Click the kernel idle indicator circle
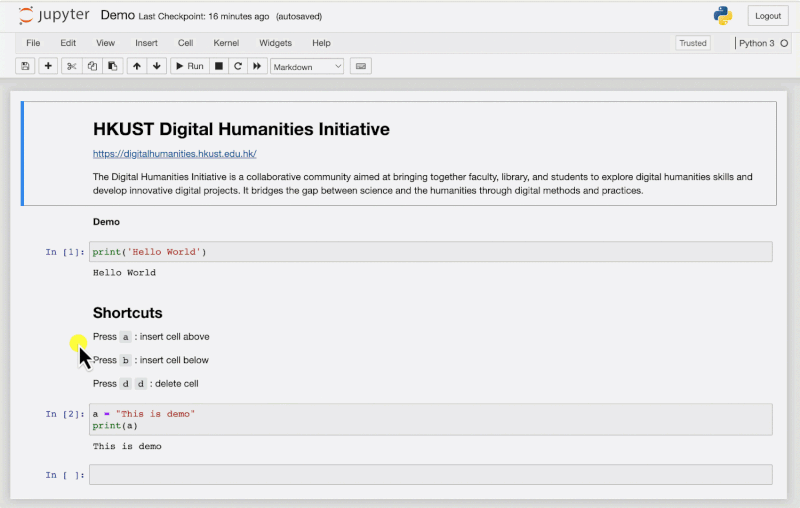 784,43
